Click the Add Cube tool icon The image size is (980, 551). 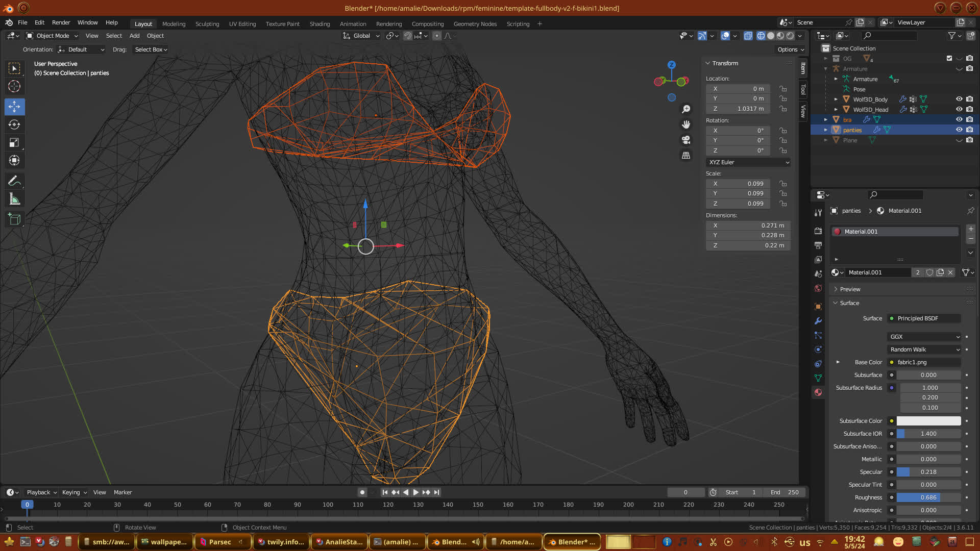point(14,219)
